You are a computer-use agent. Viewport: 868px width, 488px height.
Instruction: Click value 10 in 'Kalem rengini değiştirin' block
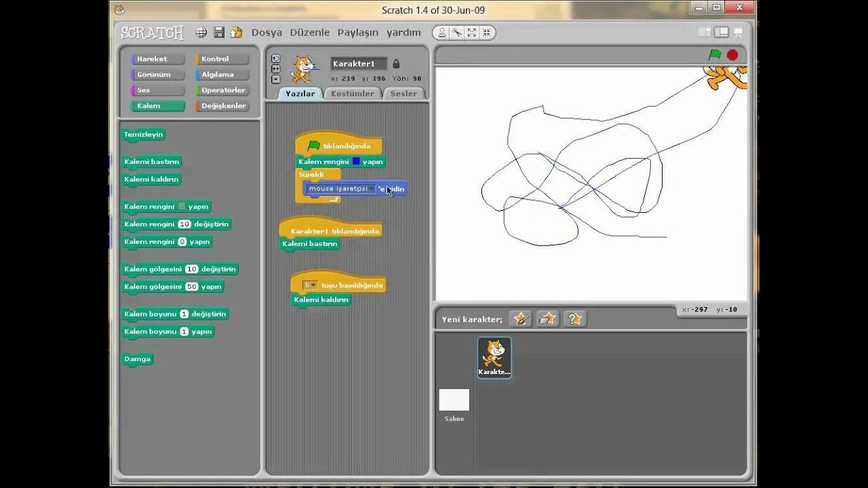point(184,224)
